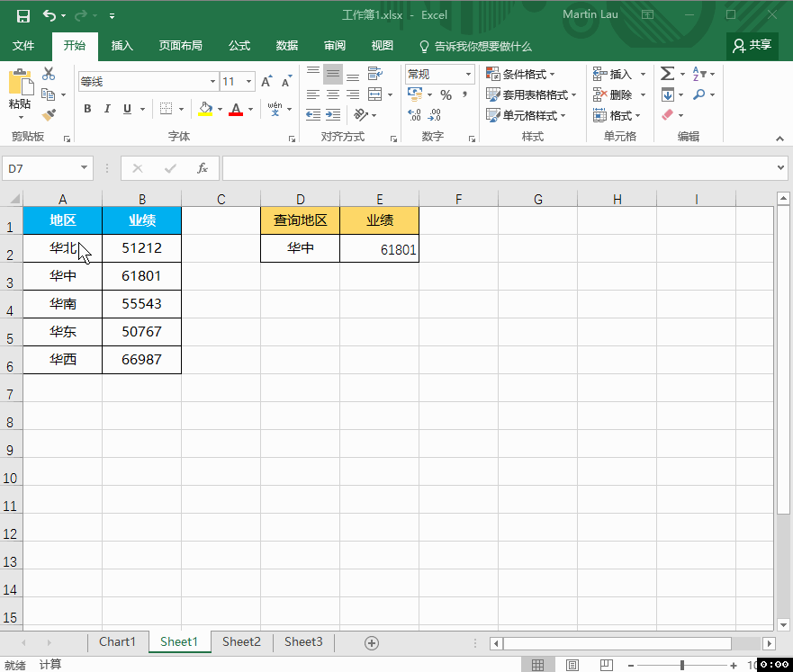Click the AutoSum sigma icon
The height and width of the screenshot is (672, 793).
click(667, 74)
